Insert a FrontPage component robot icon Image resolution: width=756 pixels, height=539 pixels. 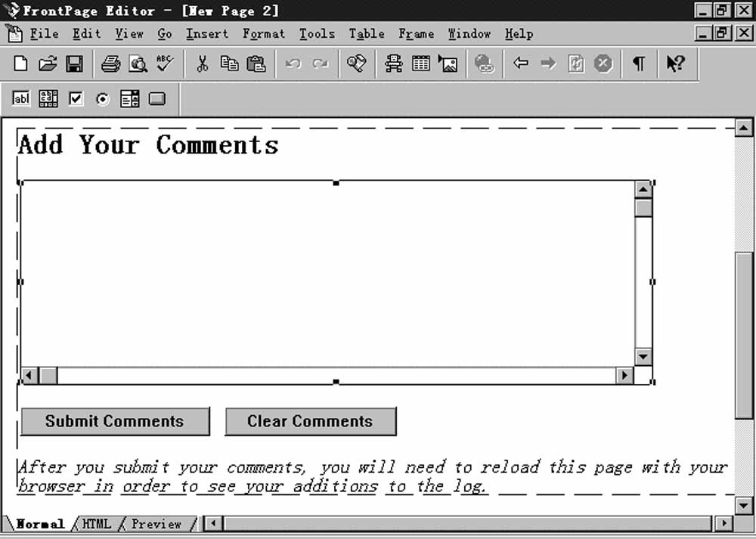coord(394,64)
